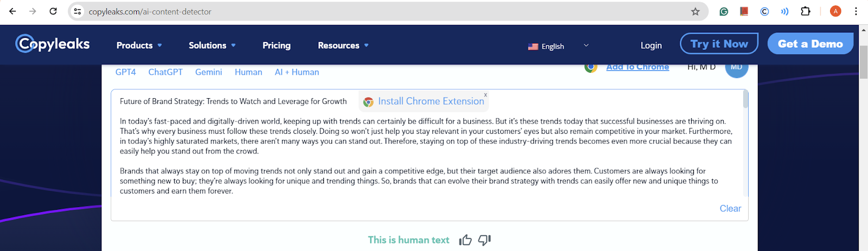The width and height of the screenshot is (868, 251).
Task: Select the Gemini sample tab
Action: click(209, 72)
